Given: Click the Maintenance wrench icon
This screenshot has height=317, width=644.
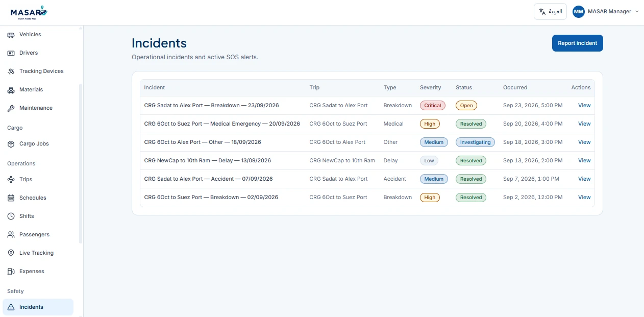Looking at the screenshot, I should (11, 108).
